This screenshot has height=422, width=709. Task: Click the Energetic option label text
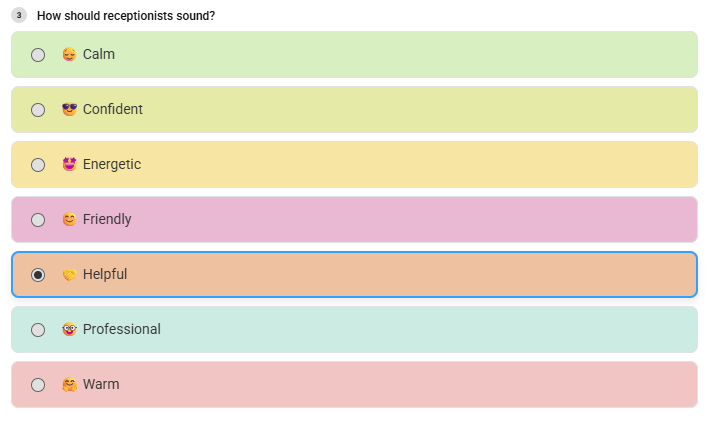112,164
